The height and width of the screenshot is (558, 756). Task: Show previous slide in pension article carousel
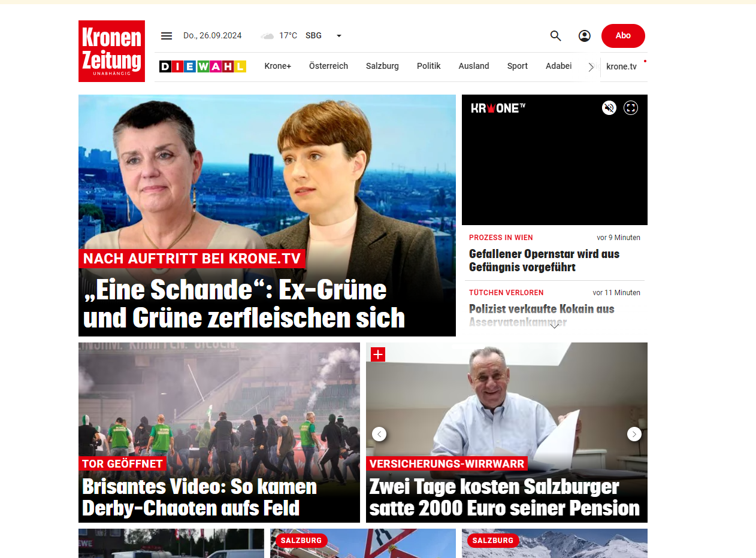click(379, 434)
